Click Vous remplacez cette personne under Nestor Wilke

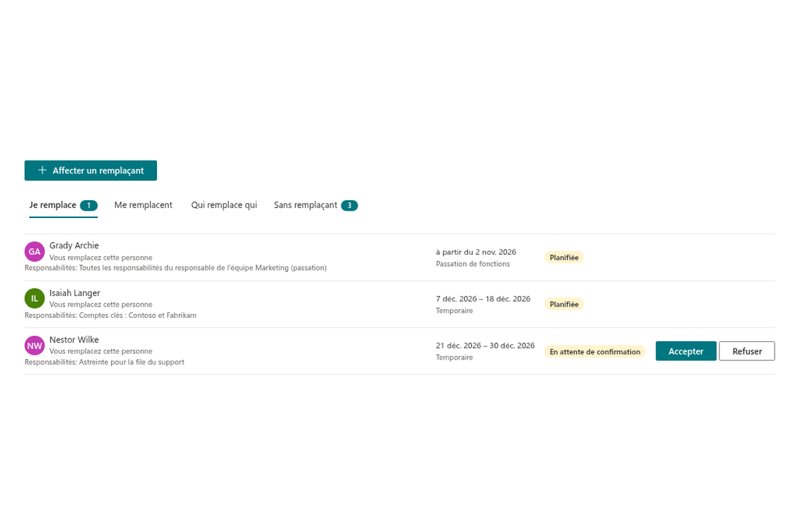coord(100,350)
